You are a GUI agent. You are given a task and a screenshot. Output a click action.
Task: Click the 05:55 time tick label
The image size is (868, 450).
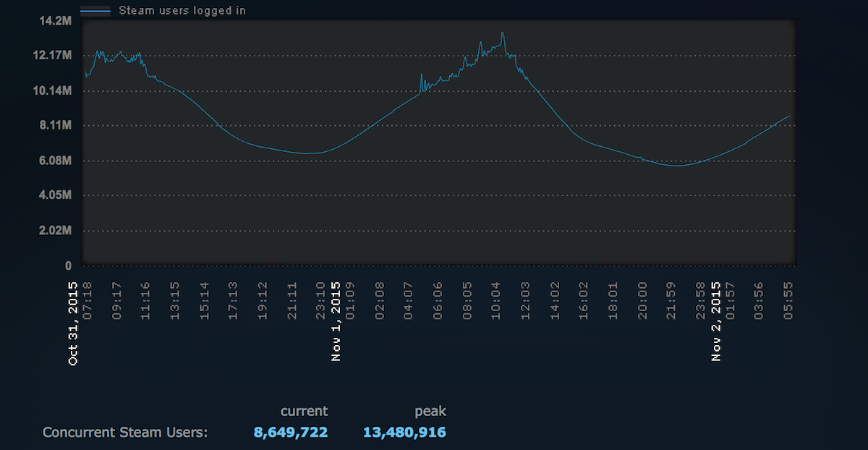tap(788, 301)
